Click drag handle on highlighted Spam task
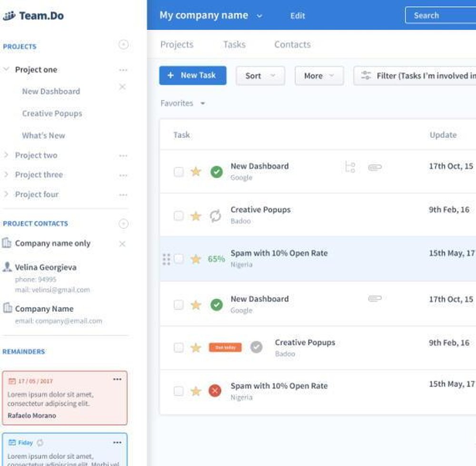 [x=166, y=259]
